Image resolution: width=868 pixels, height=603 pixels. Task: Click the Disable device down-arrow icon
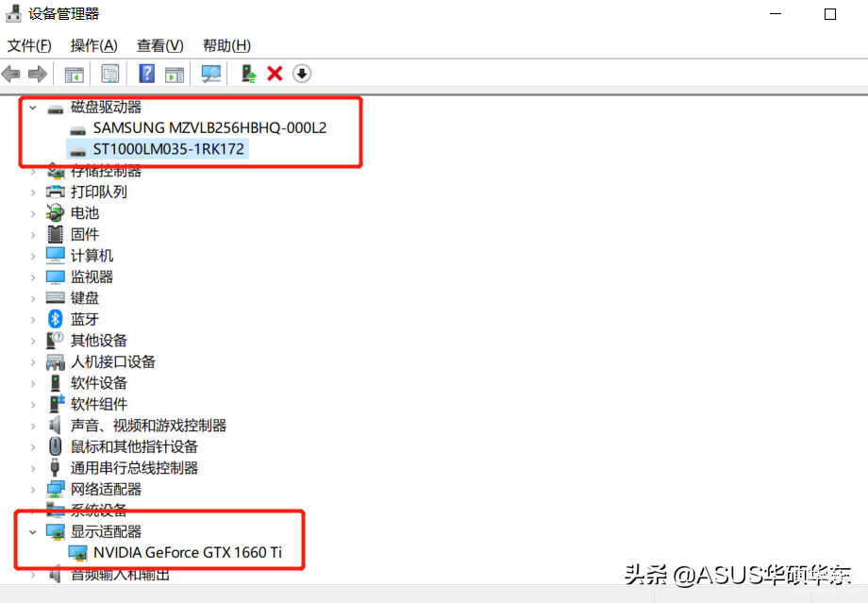(302, 73)
